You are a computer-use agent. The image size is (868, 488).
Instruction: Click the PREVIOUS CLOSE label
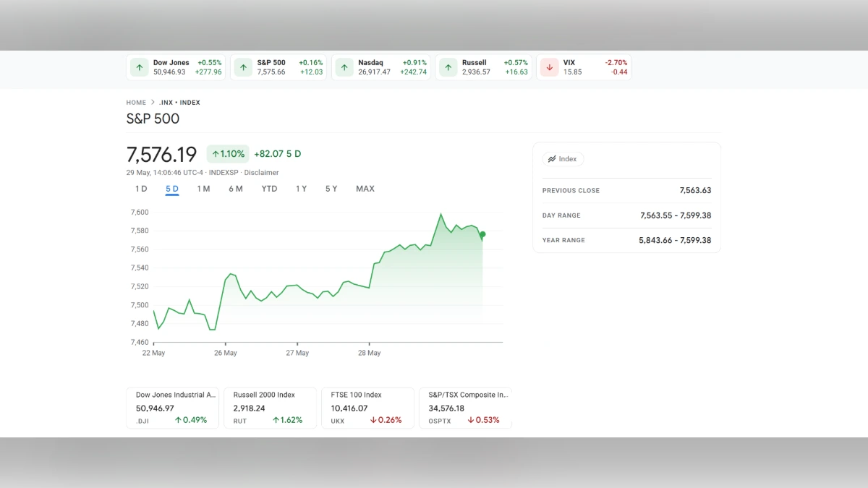coord(571,191)
